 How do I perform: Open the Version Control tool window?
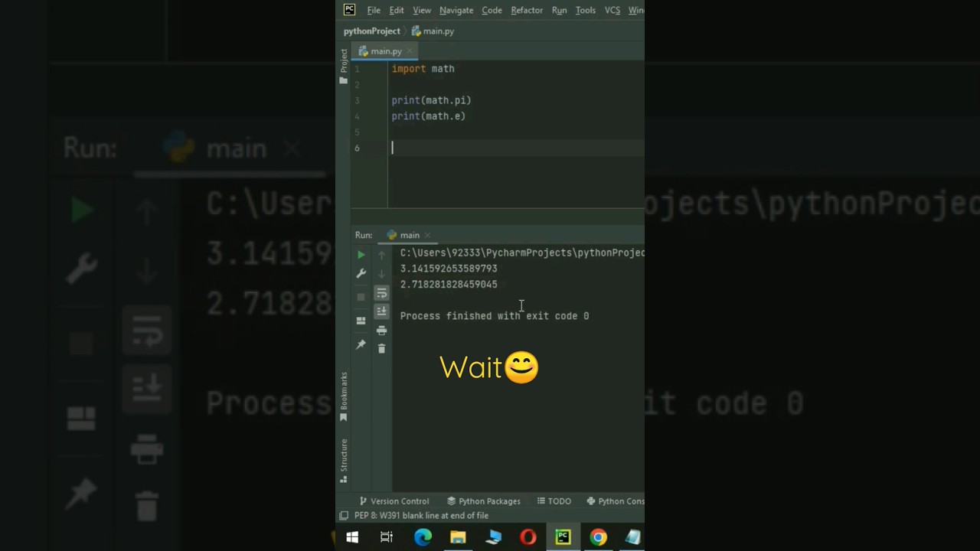click(x=394, y=501)
